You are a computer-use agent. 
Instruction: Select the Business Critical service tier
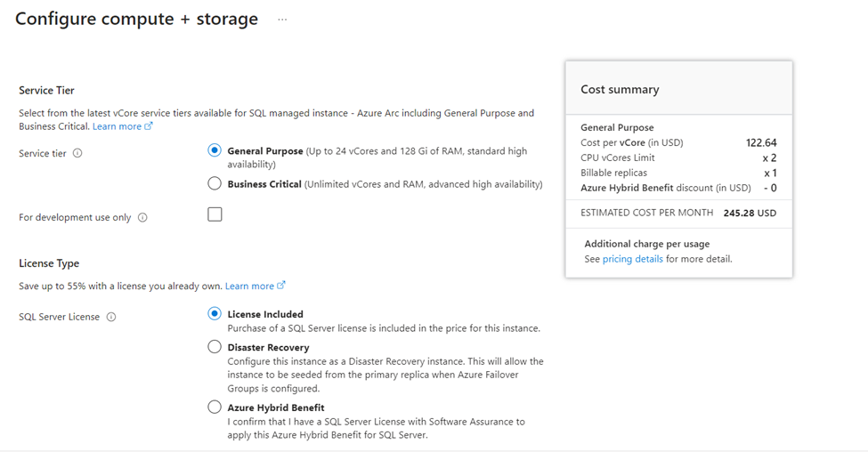pos(215,183)
